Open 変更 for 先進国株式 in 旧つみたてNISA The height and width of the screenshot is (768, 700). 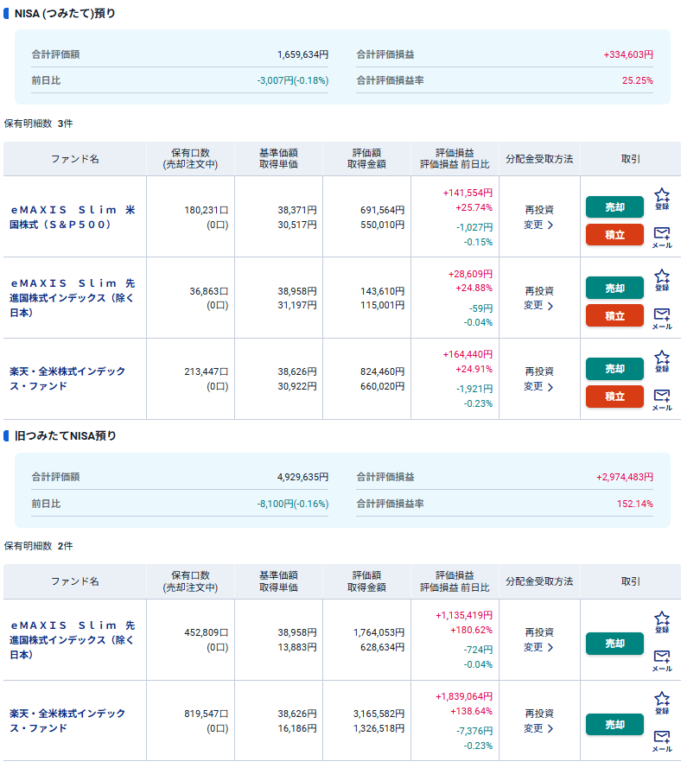click(538, 647)
